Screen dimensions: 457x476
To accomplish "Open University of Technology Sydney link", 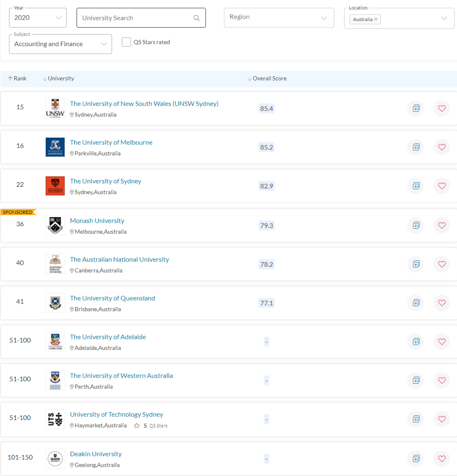I will tap(116, 414).
